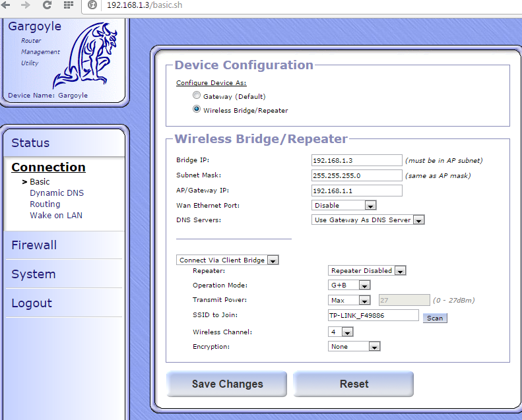Click Logout in the sidebar
Image resolution: width=522 pixels, height=420 pixels.
(x=32, y=303)
